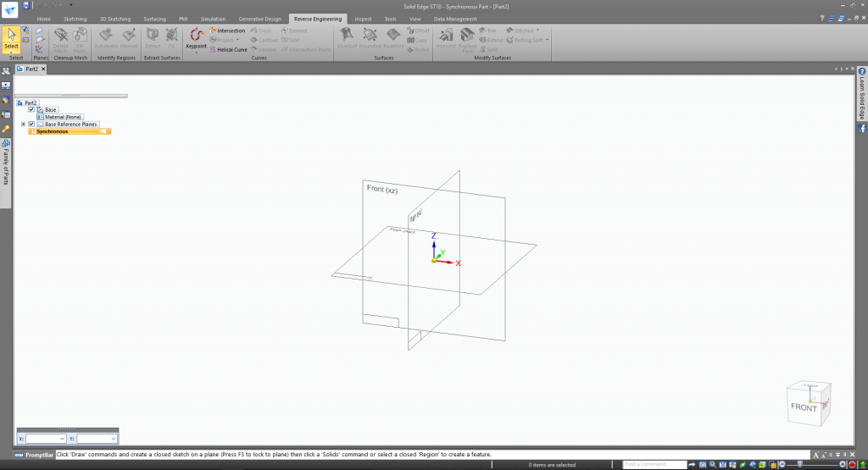868x470 pixels.
Task: Switch to the Inspect tab
Action: [x=363, y=19]
